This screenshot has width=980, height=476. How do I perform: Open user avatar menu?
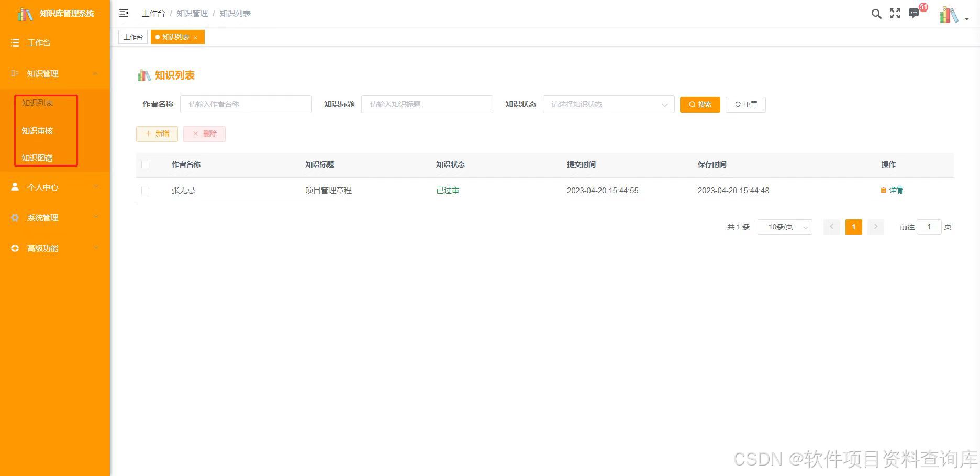(x=953, y=15)
